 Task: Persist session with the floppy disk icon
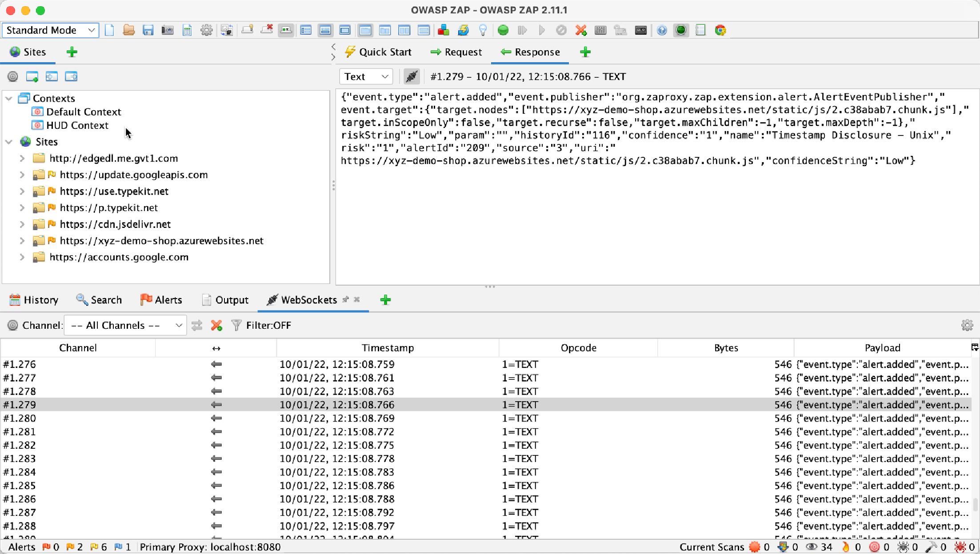148,30
